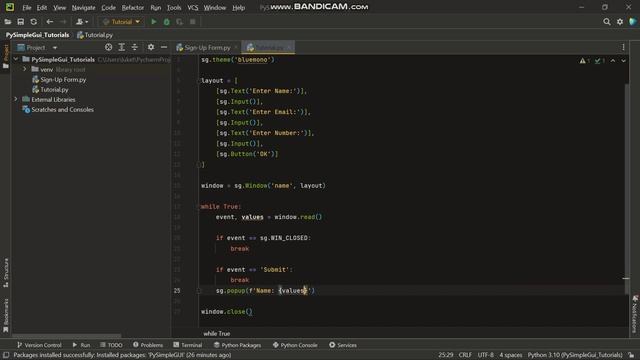Click the warnings indicator in editor
640x360 pixels.
[x=584, y=61]
